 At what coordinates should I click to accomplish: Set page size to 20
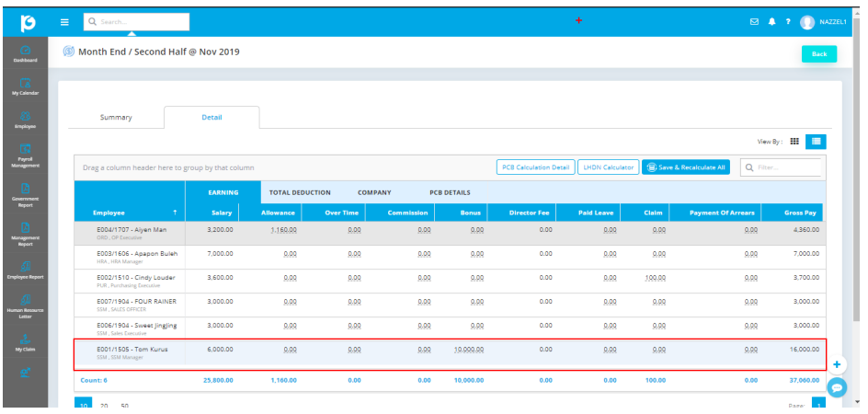[x=104, y=405]
